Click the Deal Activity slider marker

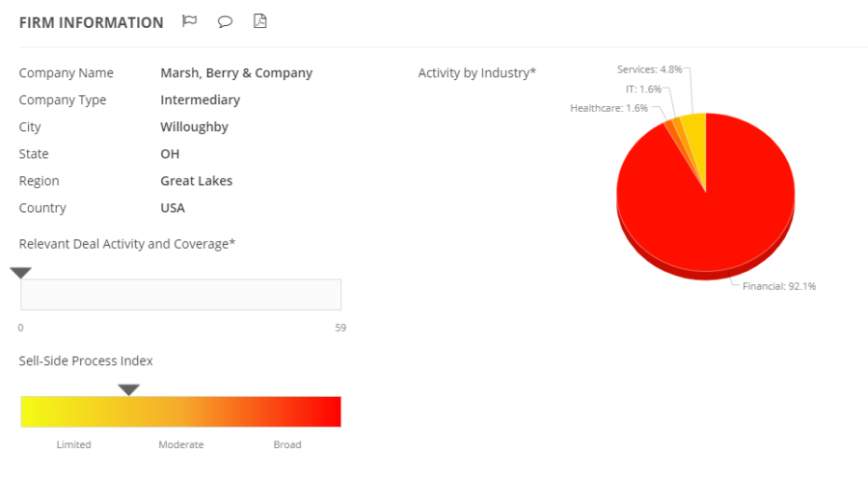pyautogui.click(x=20, y=273)
